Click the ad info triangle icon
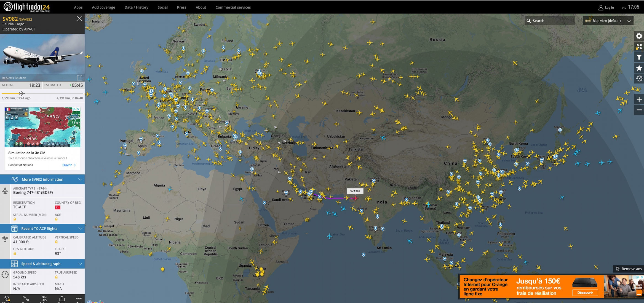The image size is (644, 303). [x=74, y=109]
